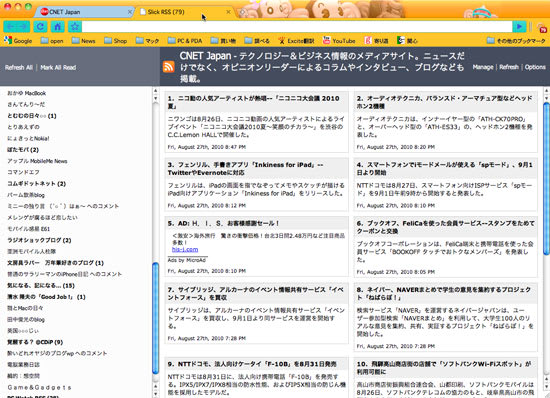Open article 10 about ソフトバンクWi-Fiスポット
The height and width of the screenshot is (398, 550).
444,367
